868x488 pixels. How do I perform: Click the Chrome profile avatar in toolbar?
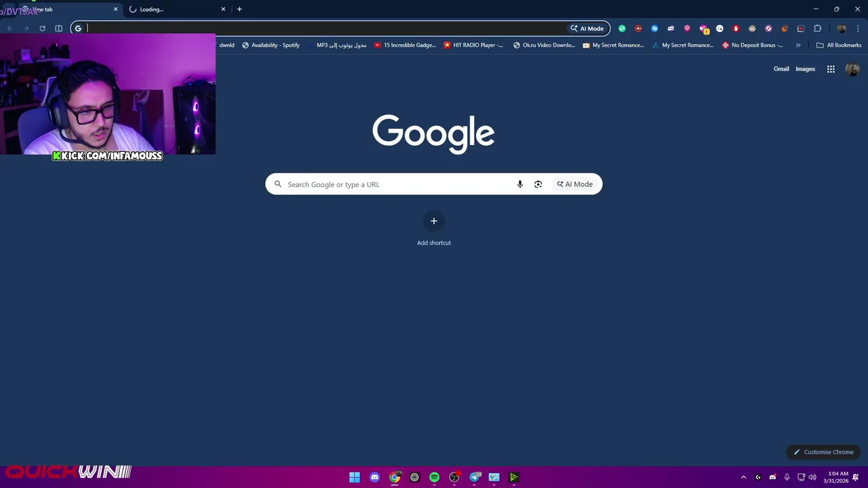[842, 28]
